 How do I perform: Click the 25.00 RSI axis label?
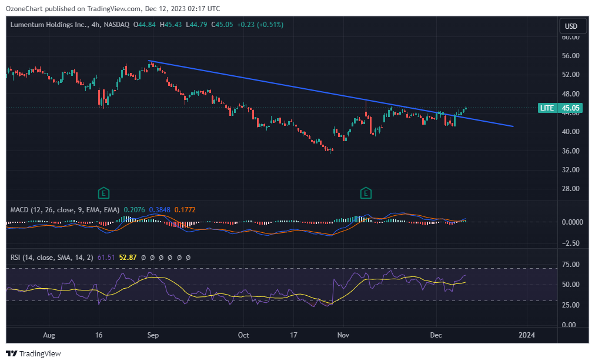pos(571,305)
